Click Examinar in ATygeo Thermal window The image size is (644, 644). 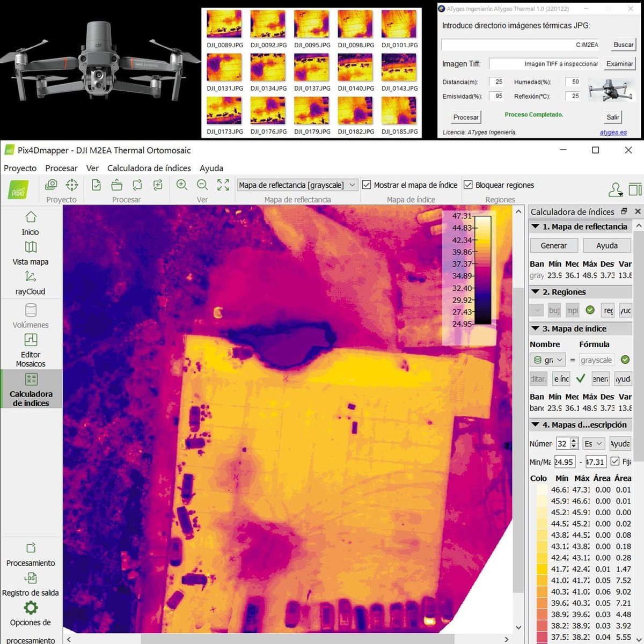pyautogui.click(x=620, y=63)
